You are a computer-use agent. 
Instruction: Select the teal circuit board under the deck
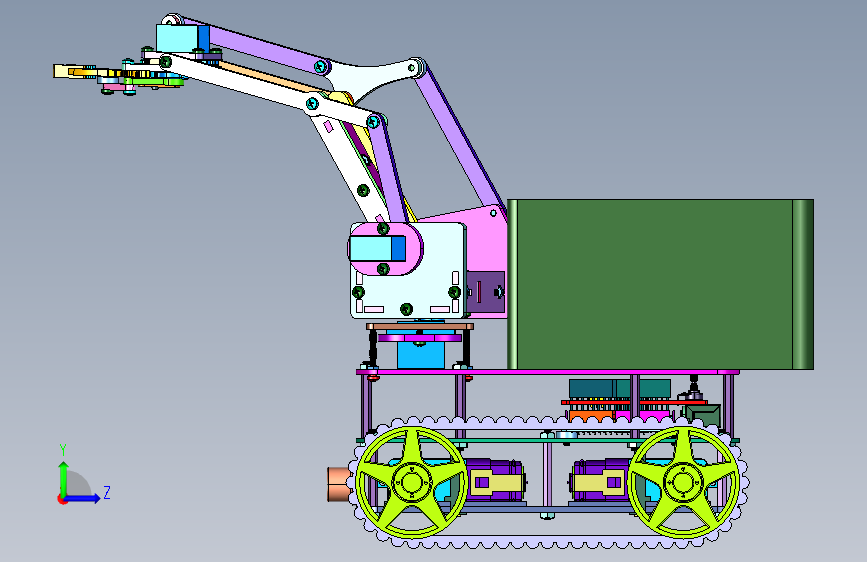pos(619,388)
